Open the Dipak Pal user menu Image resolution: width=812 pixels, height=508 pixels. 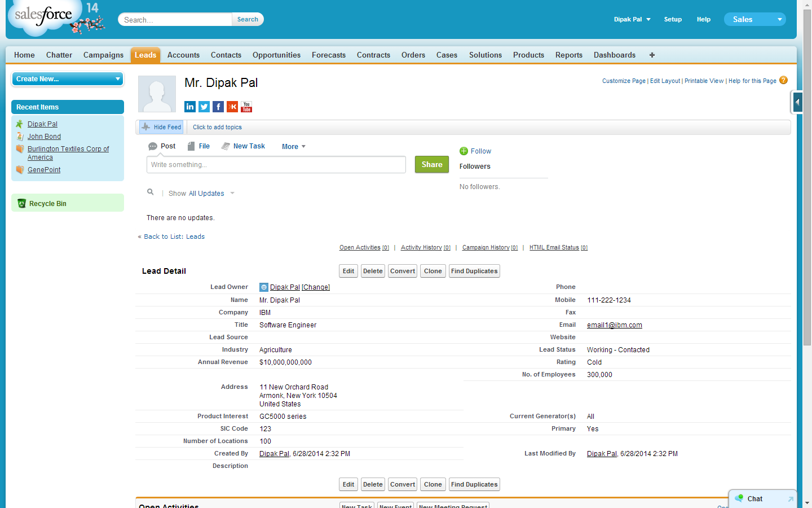[x=632, y=19]
